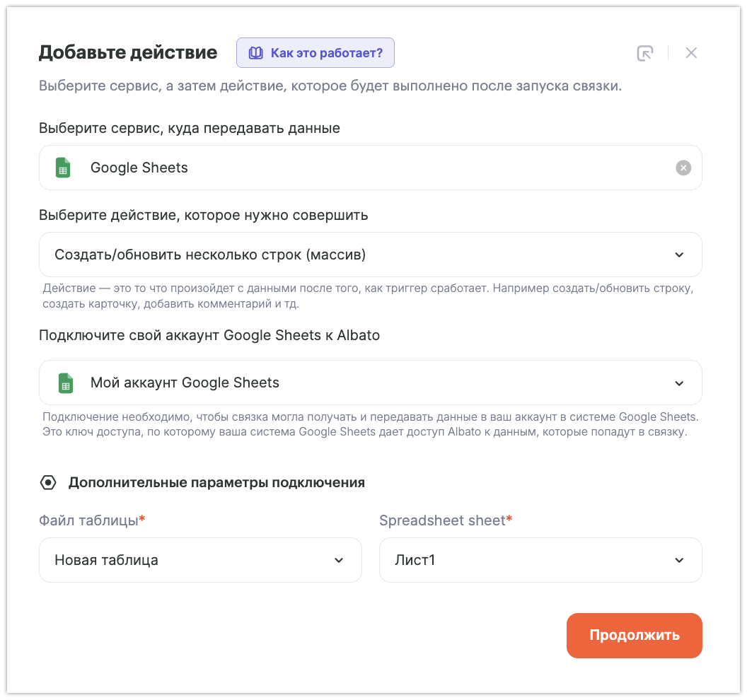
Task: Click the Google Sheets service input field
Action: click(368, 168)
